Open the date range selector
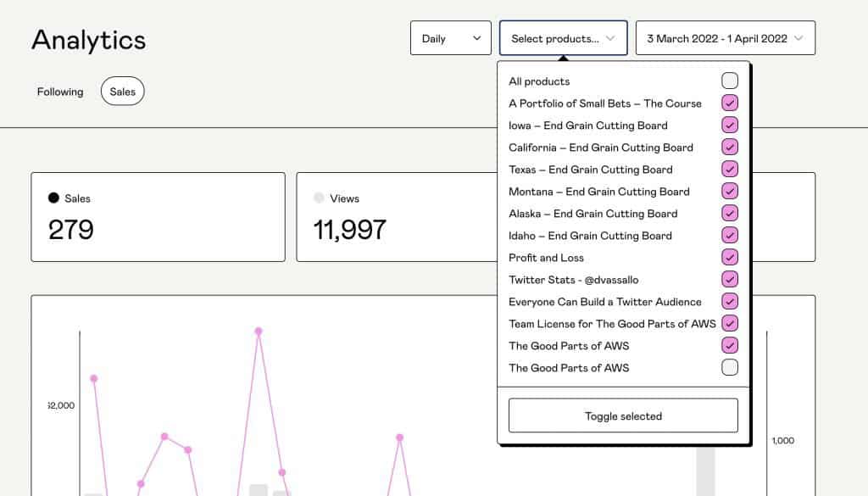This screenshot has width=868, height=496. [725, 37]
